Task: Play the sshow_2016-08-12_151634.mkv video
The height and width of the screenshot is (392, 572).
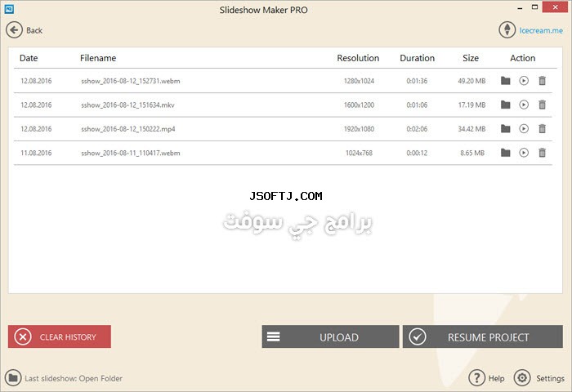Action: (524, 105)
